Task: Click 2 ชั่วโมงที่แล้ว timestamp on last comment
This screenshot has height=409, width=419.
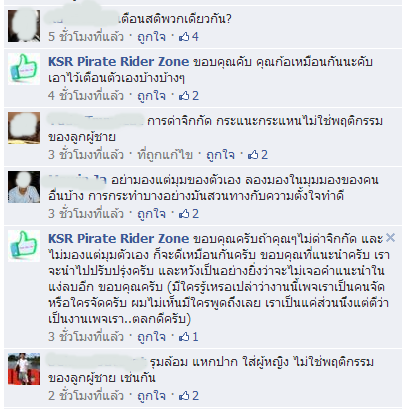Action: pos(86,396)
